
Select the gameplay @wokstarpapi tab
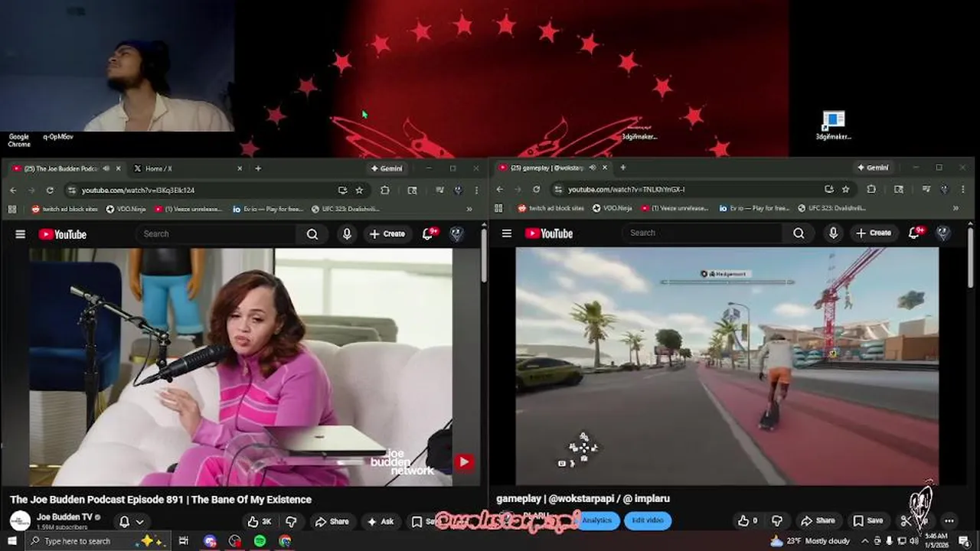click(554, 168)
